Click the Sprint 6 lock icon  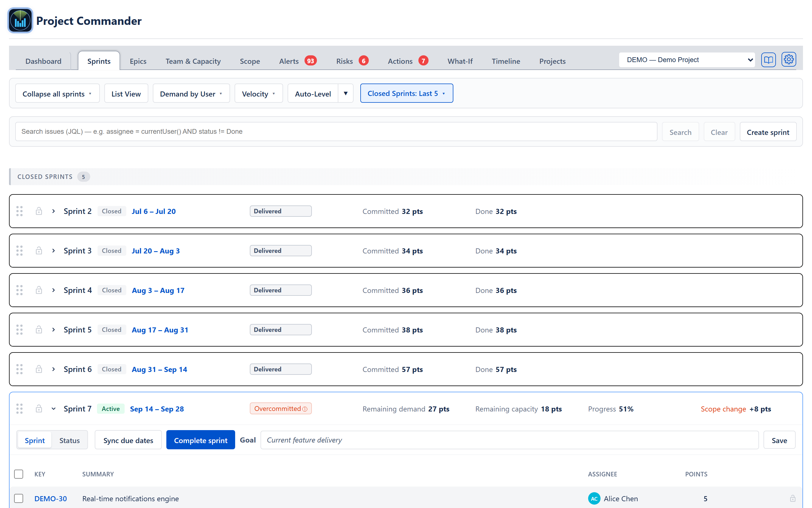point(39,369)
